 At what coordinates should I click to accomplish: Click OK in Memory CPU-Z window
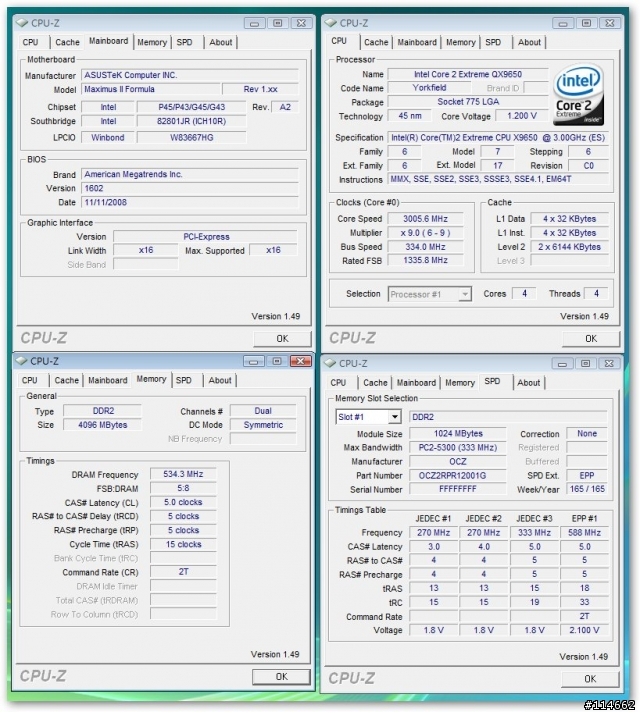click(282, 677)
